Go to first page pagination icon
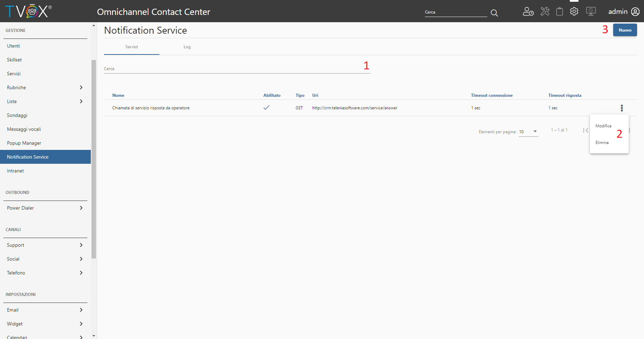 (586, 130)
